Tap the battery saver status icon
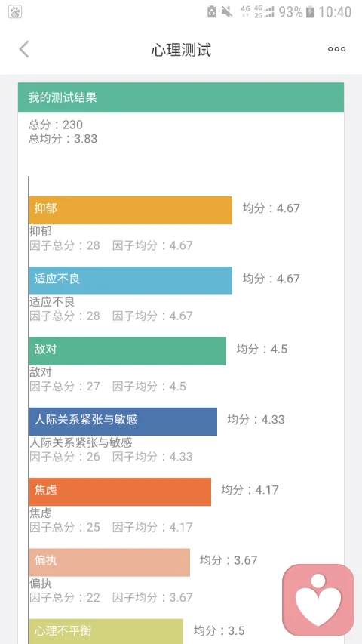 click(x=211, y=12)
